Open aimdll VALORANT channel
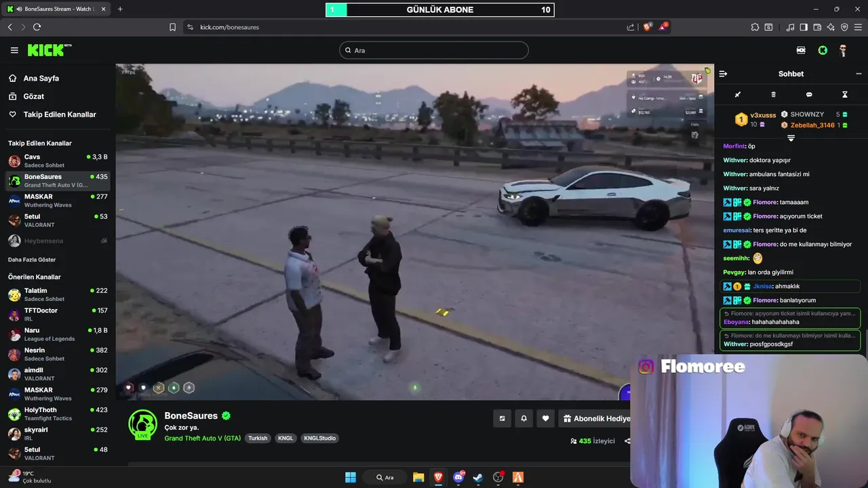 point(58,374)
